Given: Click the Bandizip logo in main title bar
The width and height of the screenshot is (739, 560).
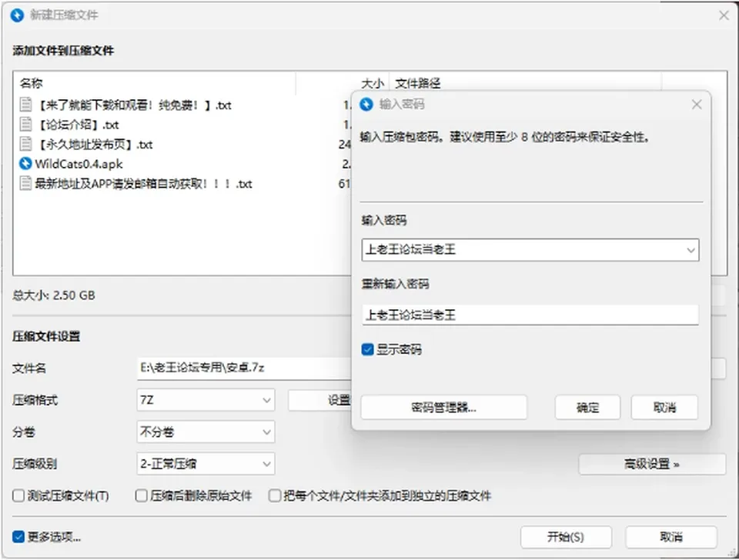Looking at the screenshot, I should 17,15.
